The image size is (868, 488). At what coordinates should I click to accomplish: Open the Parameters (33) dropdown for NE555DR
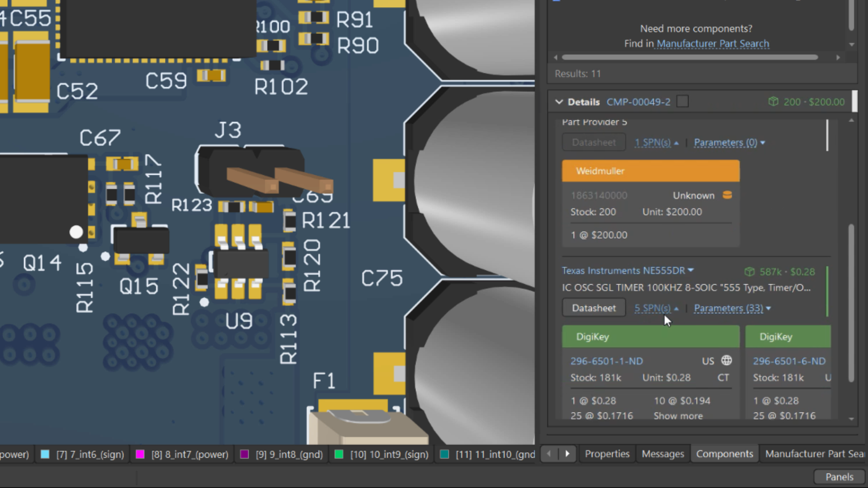click(x=731, y=308)
